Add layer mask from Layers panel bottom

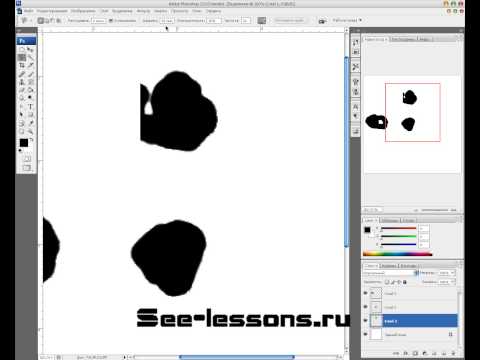(x=415, y=353)
